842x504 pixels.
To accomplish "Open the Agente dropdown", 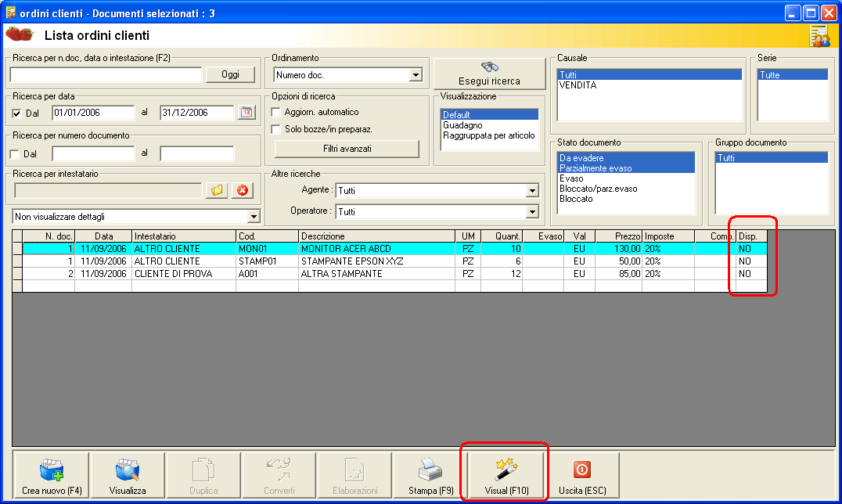I will (531, 190).
